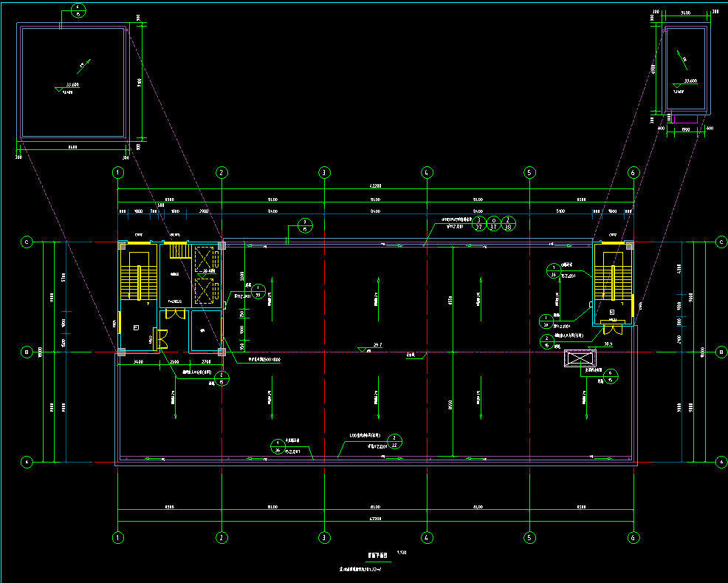Click grid axis bubble 1 in top row

pyautogui.click(x=117, y=172)
